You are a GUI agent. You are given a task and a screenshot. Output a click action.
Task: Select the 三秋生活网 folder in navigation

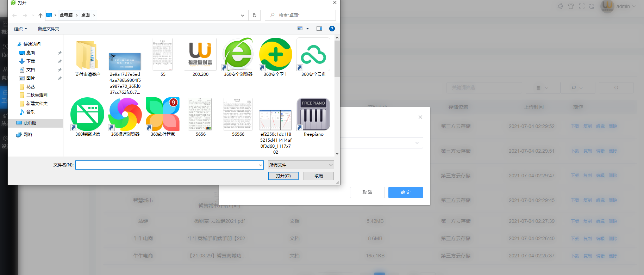(37, 95)
